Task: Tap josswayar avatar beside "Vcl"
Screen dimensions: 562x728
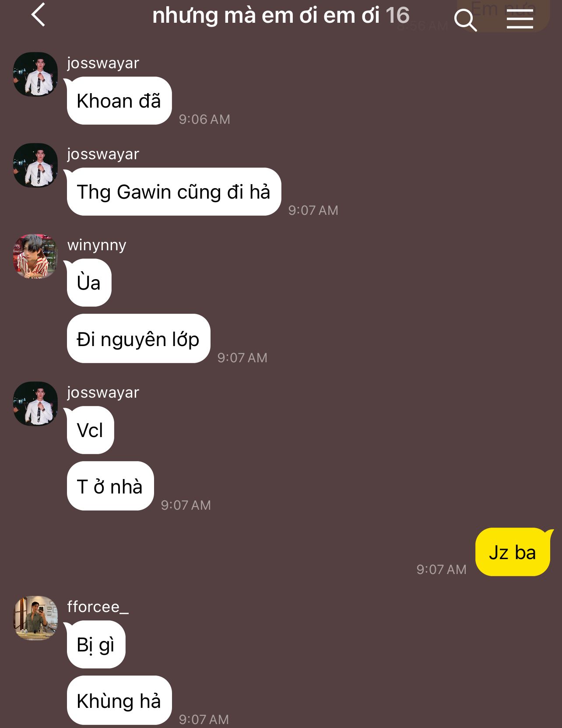Action: [35, 404]
